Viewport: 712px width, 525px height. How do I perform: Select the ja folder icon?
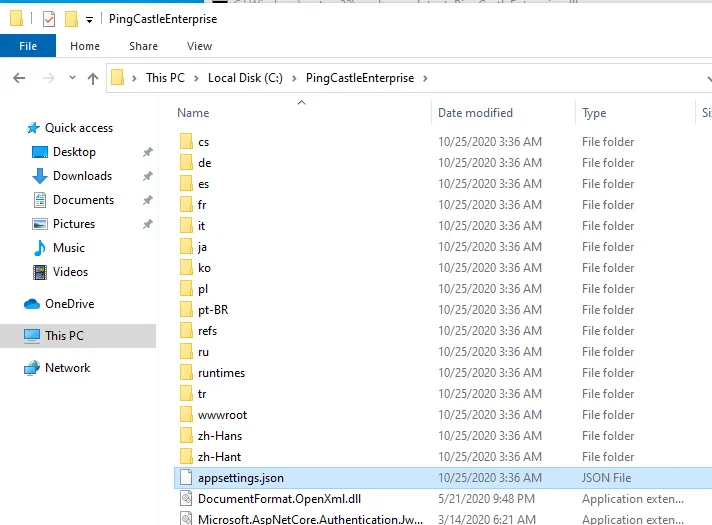[186, 246]
